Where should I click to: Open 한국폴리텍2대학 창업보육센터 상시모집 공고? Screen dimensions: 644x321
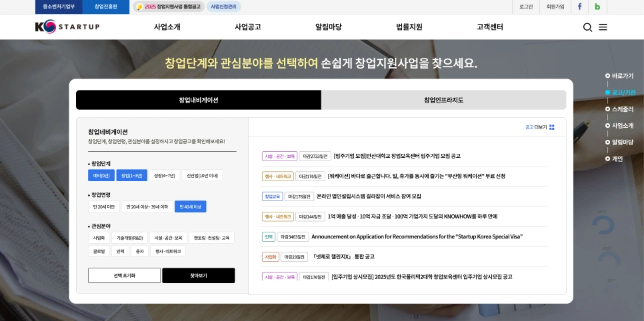[422, 276]
